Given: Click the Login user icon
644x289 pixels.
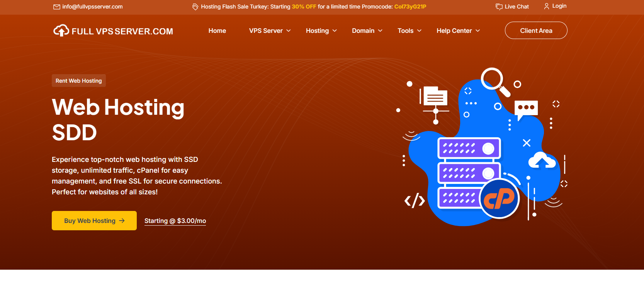Looking at the screenshot, I should (x=546, y=6).
